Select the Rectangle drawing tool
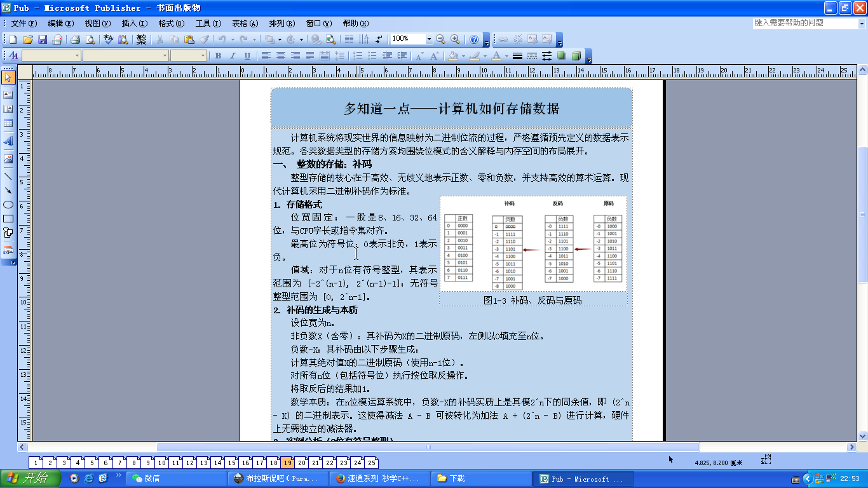 coord(8,219)
